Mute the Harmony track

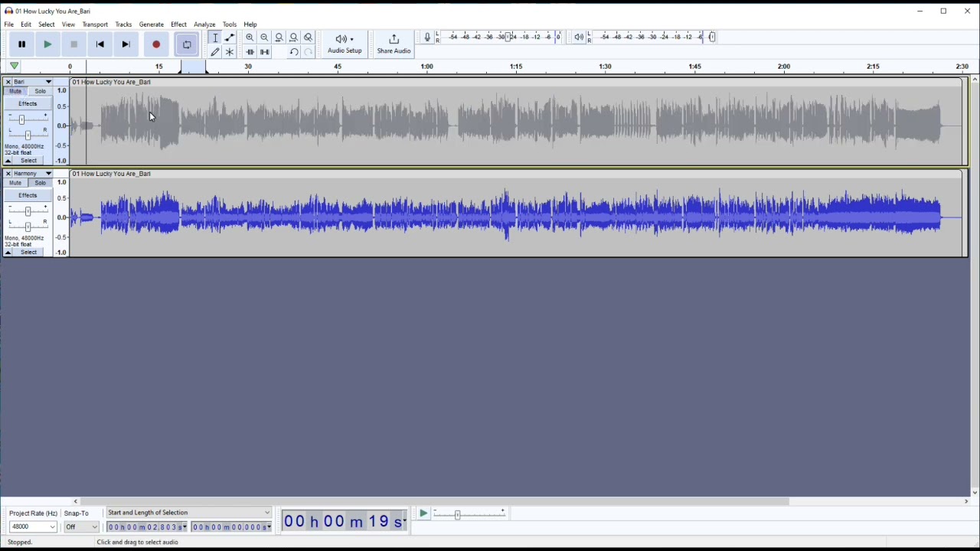coord(15,183)
